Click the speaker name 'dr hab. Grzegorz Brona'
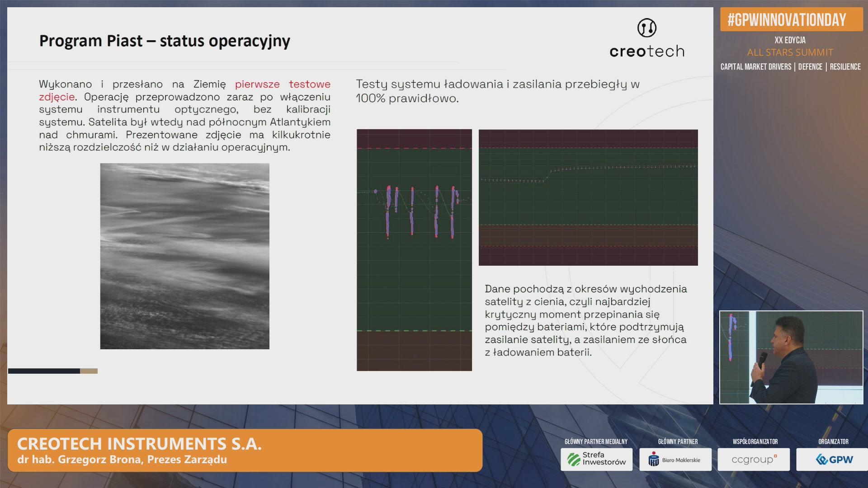The height and width of the screenshot is (488, 868). [80, 460]
